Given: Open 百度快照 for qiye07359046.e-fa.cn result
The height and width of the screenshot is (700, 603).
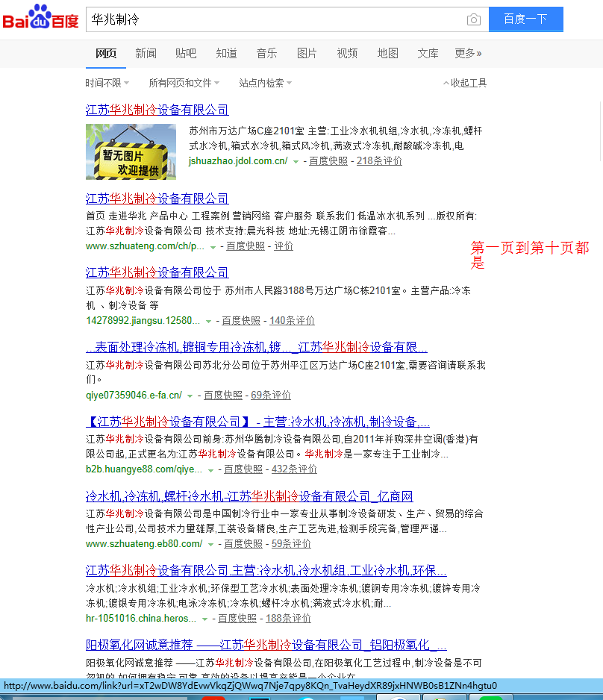Looking at the screenshot, I should click(222, 395).
